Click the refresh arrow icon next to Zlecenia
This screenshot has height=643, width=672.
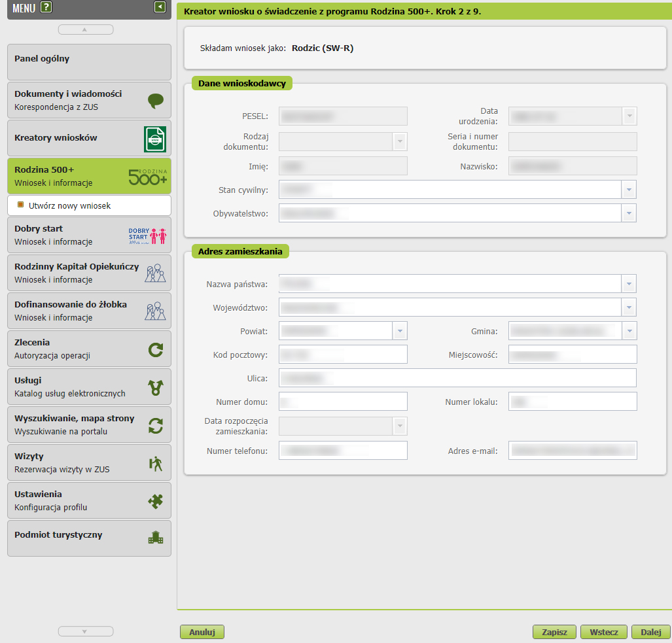click(155, 349)
